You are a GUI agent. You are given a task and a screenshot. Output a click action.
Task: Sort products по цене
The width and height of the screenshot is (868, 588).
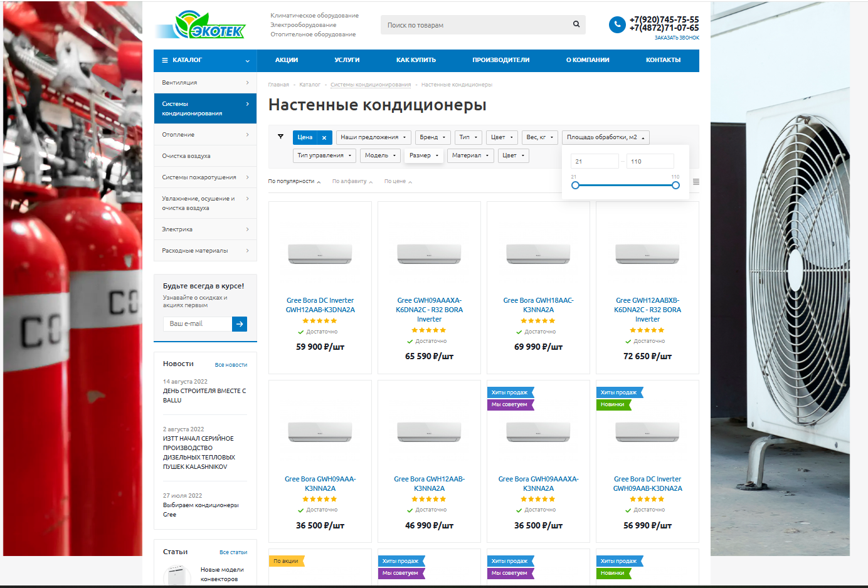coord(398,182)
